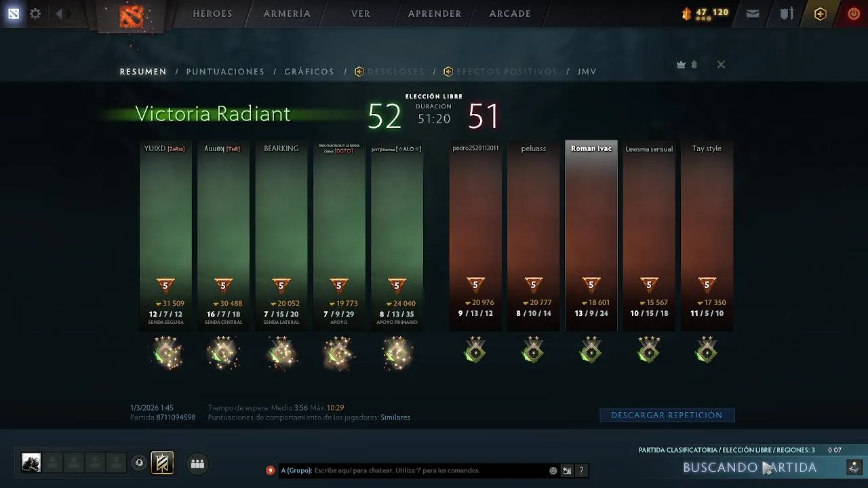Select peluass player name
868x488 pixels.
point(534,148)
